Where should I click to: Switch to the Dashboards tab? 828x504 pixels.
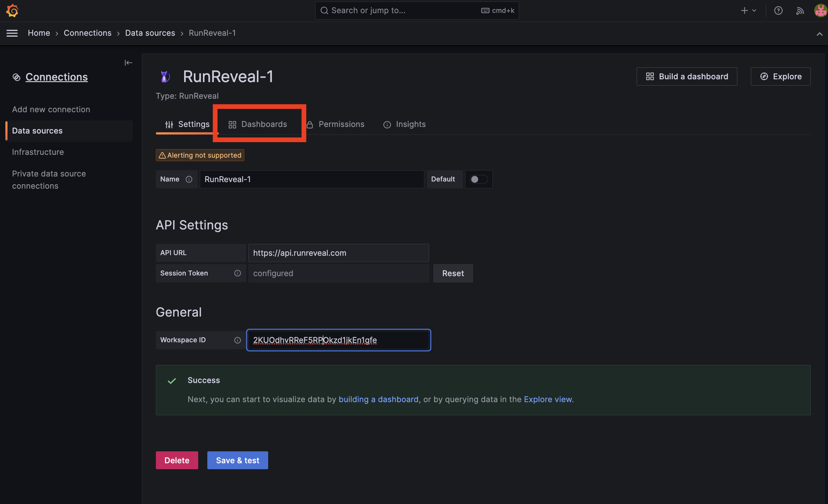point(258,124)
